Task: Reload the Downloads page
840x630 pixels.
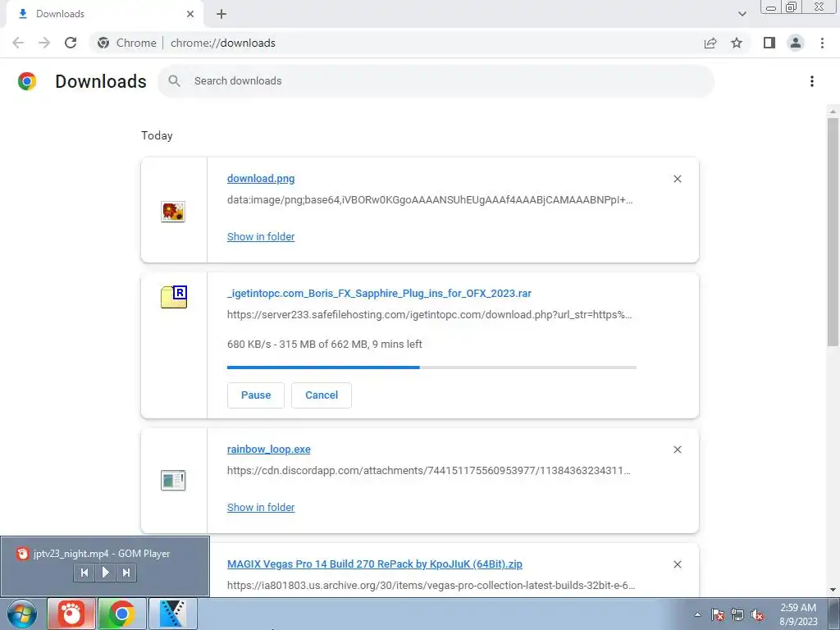Action: 71,43
